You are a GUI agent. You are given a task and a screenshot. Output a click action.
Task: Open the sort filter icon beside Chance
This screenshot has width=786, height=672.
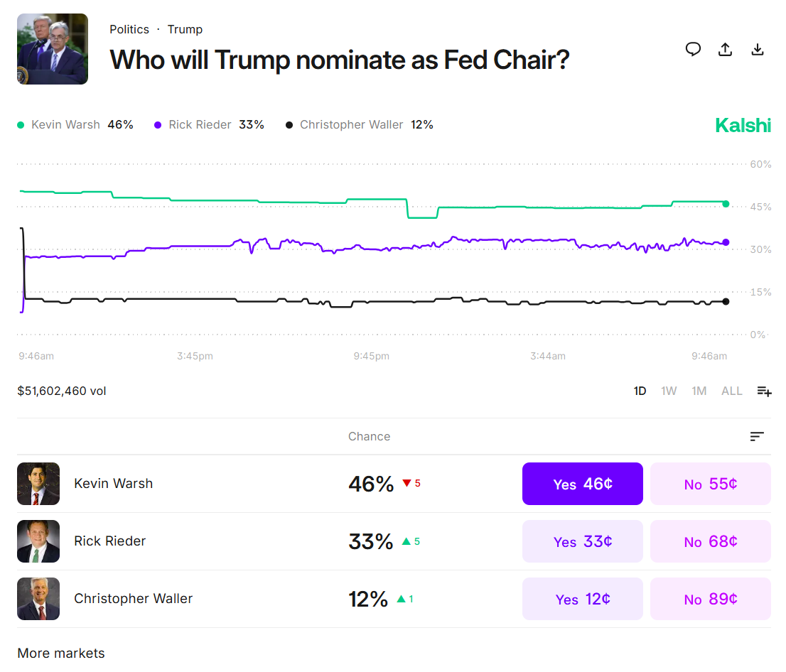coord(757,436)
